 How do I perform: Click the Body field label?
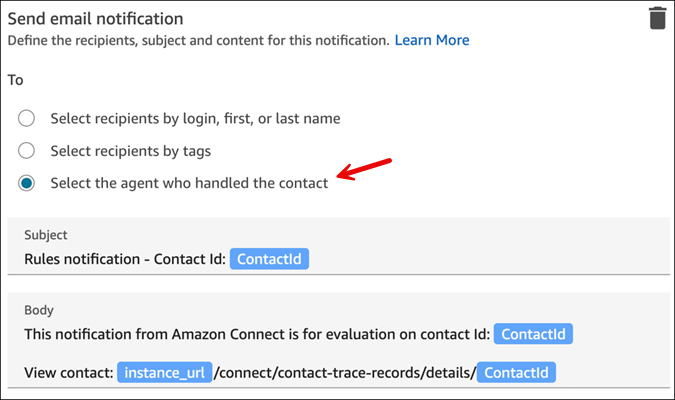40,310
